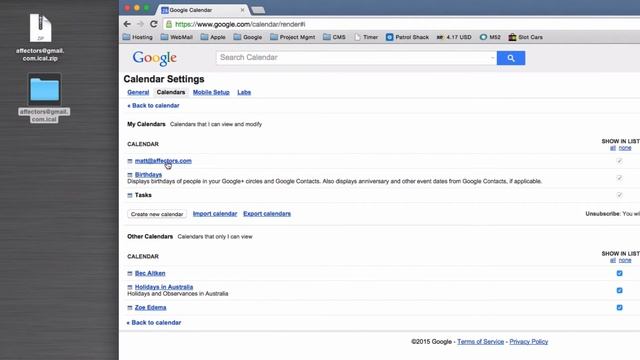Image resolution: width=640 pixels, height=360 pixels.
Task: Uncheck show-in-list for Holidays in Australia
Action: (x=619, y=290)
